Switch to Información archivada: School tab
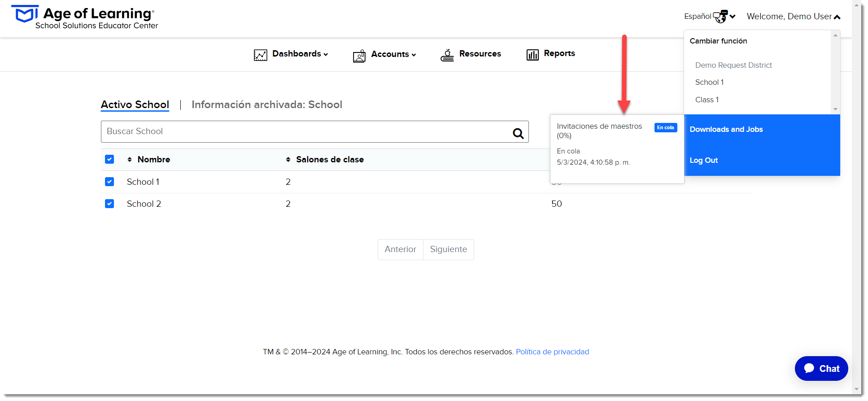Viewport: 868px width, 401px height. point(267,105)
